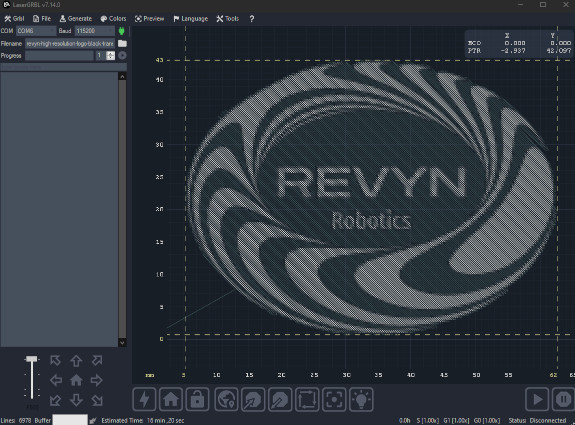Screen dimensions: 575x425
Task: Click the Status Disconnected text
Action: pyautogui.click(x=537, y=421)
